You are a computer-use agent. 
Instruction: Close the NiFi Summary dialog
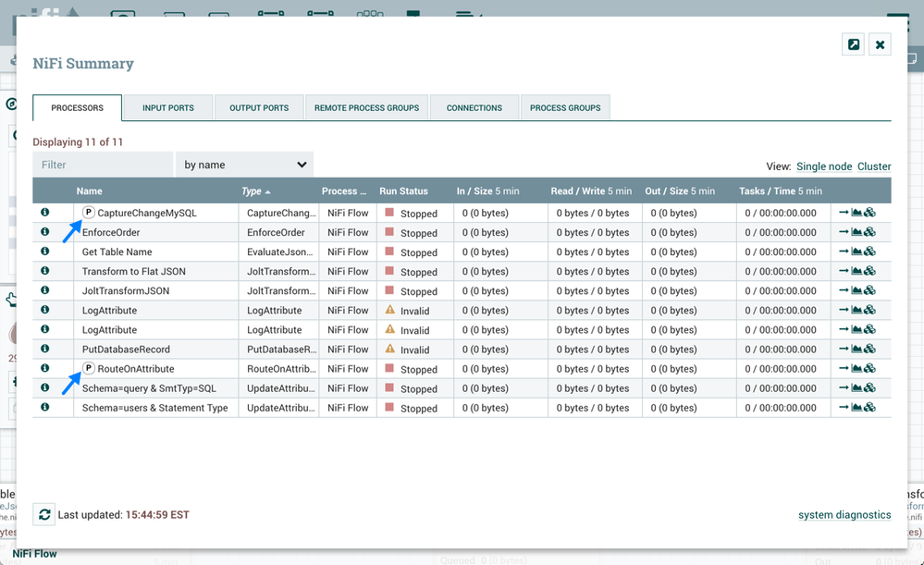pos(880,44)
